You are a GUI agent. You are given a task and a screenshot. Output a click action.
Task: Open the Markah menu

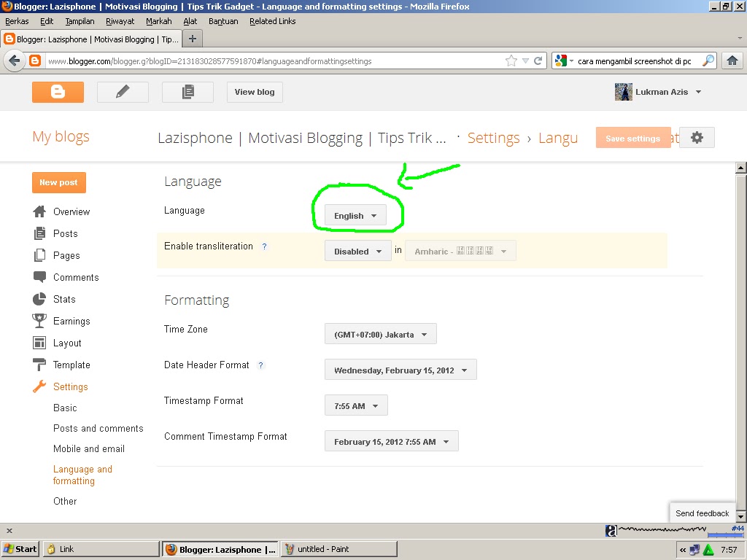coord(158,21)
